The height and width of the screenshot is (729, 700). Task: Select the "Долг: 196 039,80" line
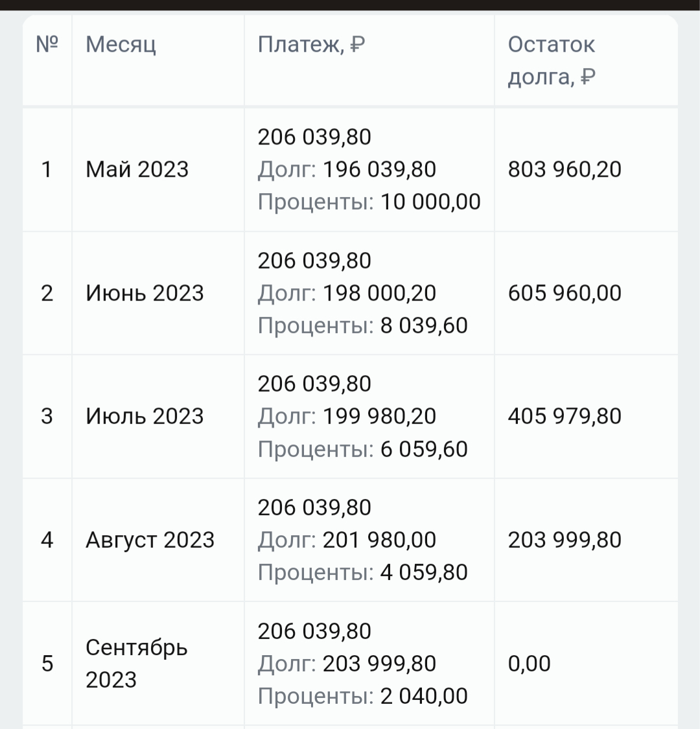pos(347,170)
